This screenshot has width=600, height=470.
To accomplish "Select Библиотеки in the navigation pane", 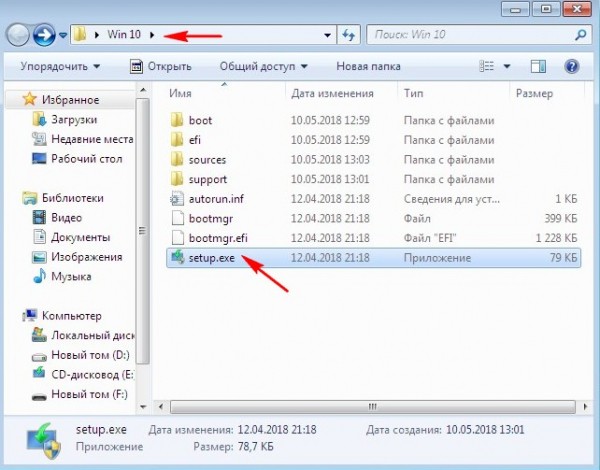I will [63, 198].
